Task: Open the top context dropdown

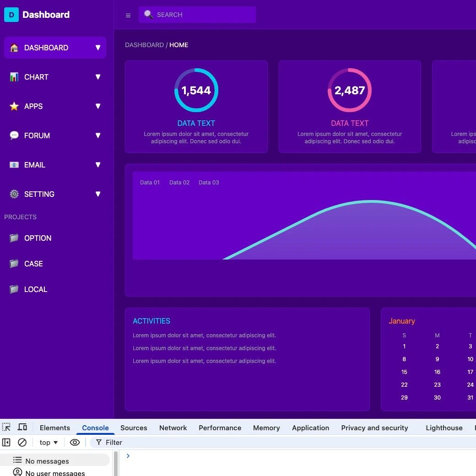Action: [49, 442]
